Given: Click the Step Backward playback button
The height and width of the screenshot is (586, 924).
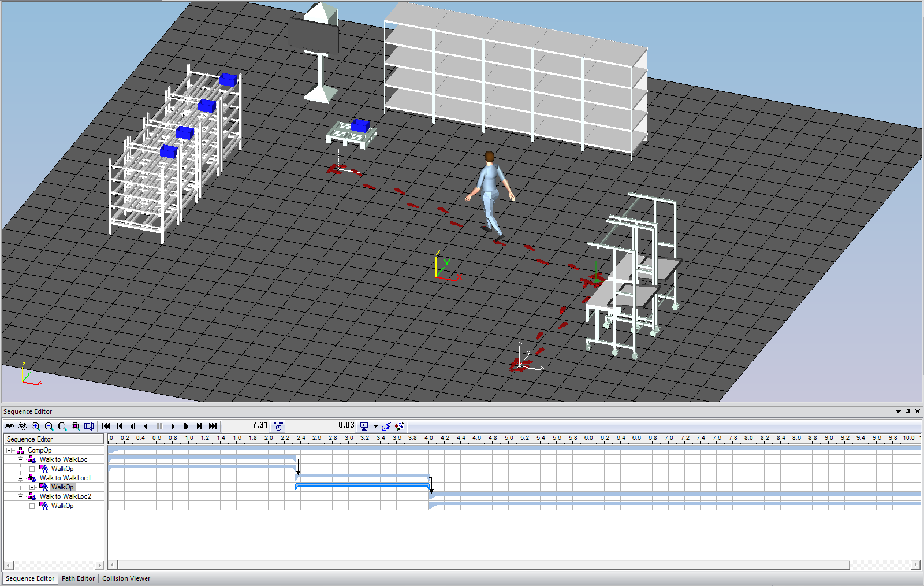Looking at the screenshot, I should click(x=133, y=426).
